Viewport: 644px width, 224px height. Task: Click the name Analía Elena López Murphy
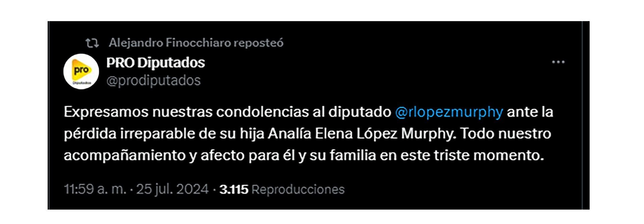coord(362,134)
